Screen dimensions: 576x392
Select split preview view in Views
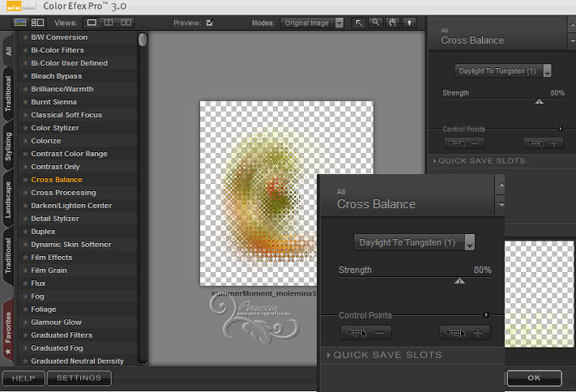(109, 23)
